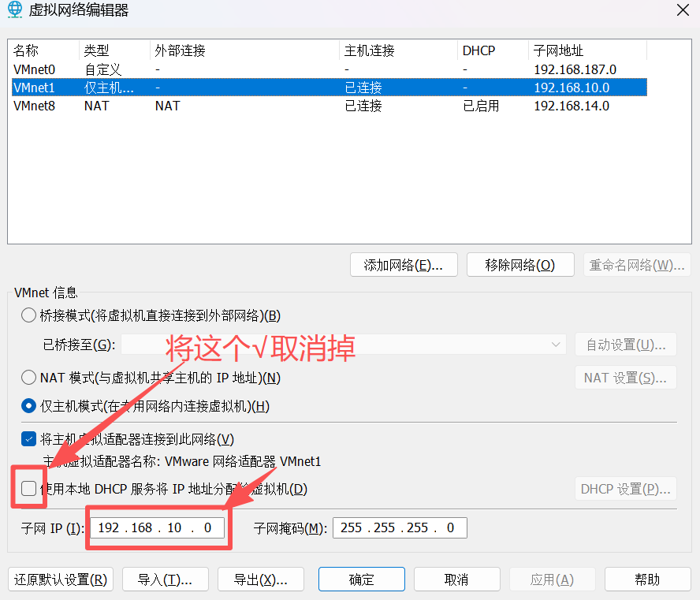Choose 桥接模式 radio button
Viewport: 700px width, 600px height.
(x=29, y=315)
